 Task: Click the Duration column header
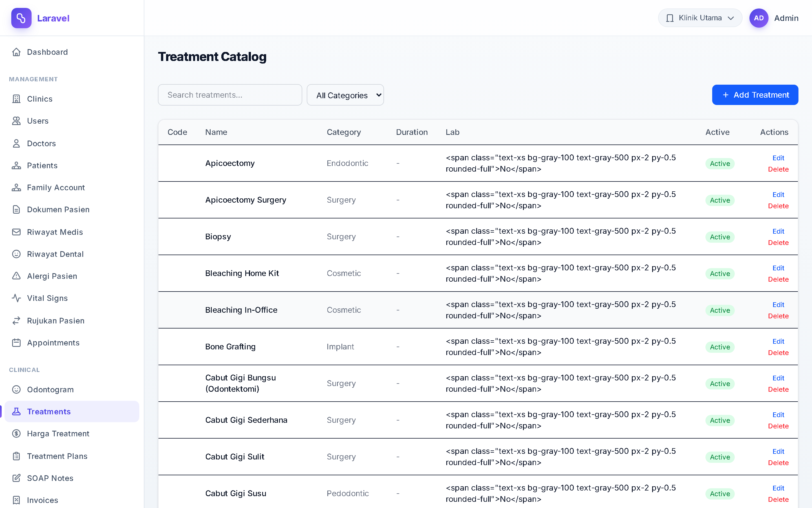(412, 132)
